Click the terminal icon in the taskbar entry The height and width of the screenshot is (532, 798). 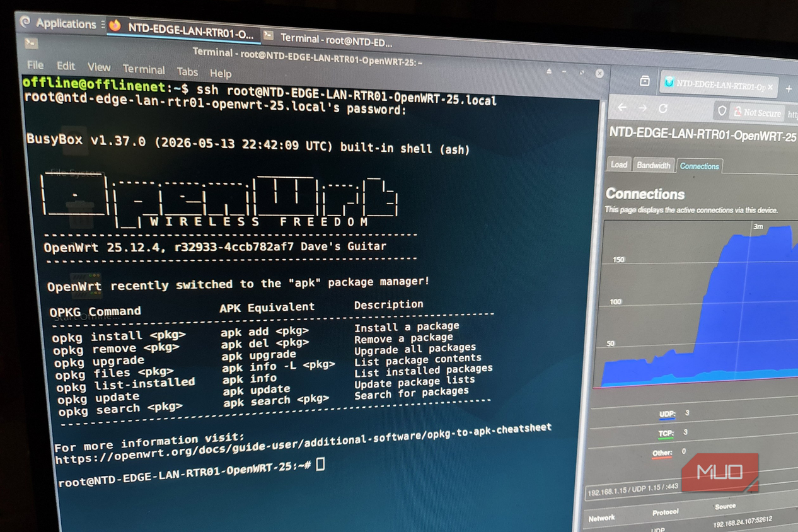(x=269, y=35)
